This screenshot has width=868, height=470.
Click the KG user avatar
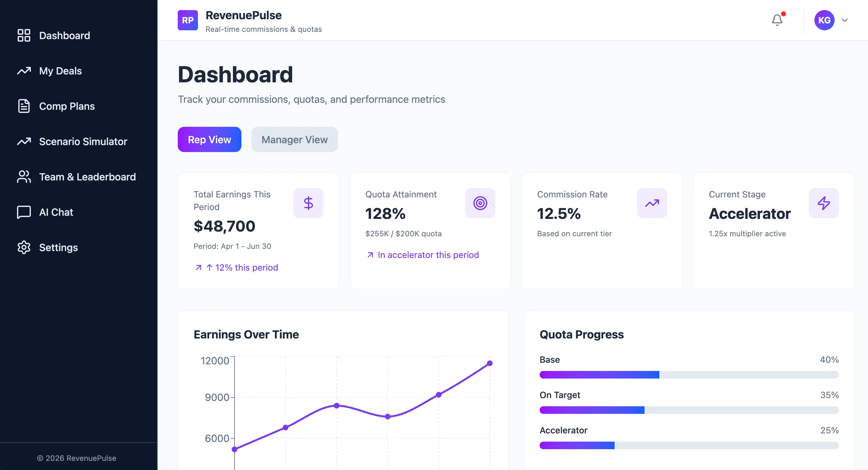[824, 20]
